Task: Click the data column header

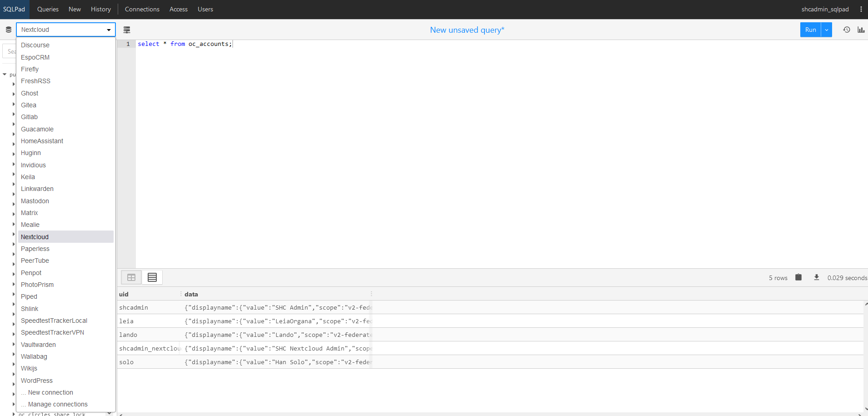Action: pyautogui.click(x=277, y=294)
